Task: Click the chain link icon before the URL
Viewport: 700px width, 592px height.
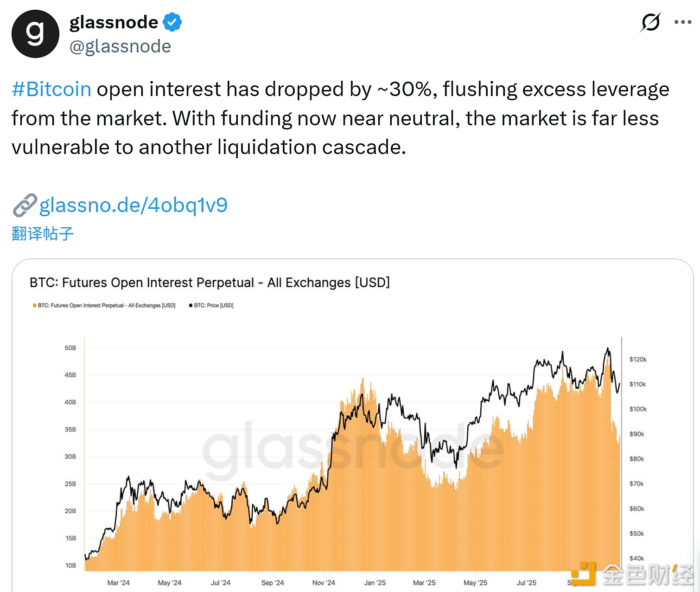Action: (24, 205)
